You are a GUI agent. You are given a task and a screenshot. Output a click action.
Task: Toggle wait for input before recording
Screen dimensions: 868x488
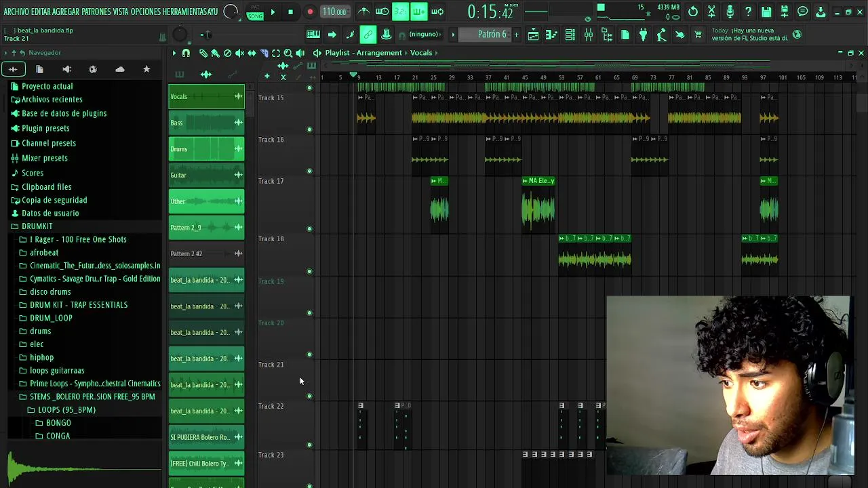click(x=382, y=12)
